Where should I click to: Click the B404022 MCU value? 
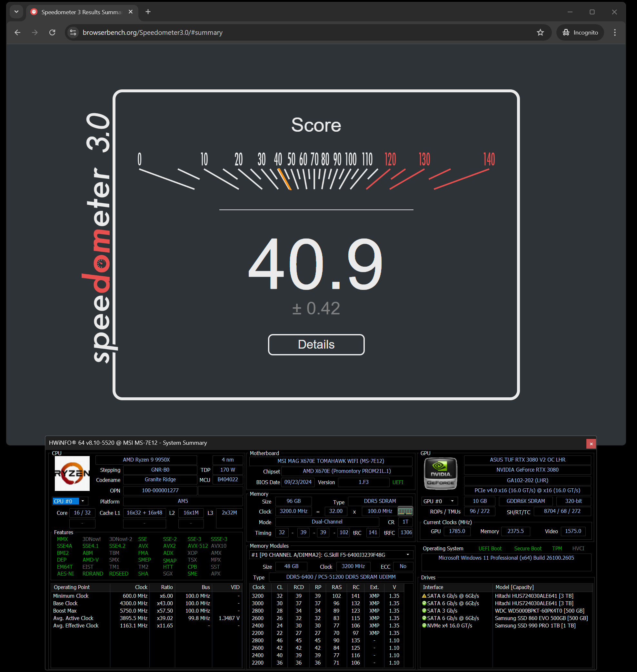(227, 479)
